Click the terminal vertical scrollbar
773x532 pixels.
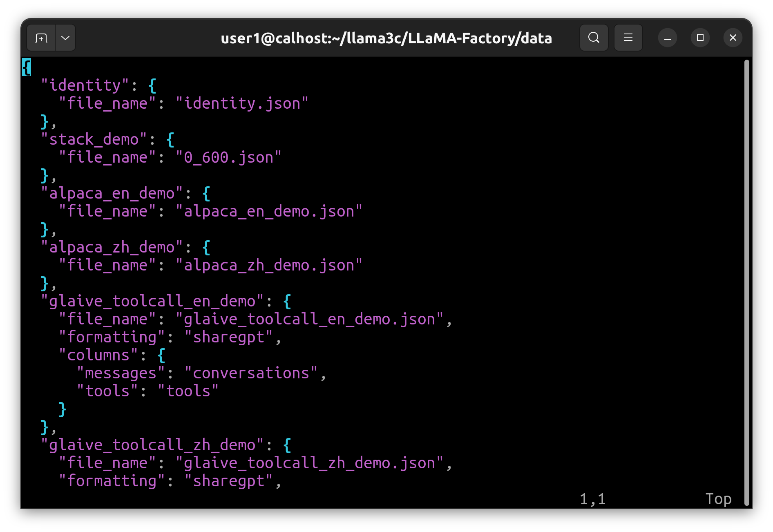coord(746,282)
